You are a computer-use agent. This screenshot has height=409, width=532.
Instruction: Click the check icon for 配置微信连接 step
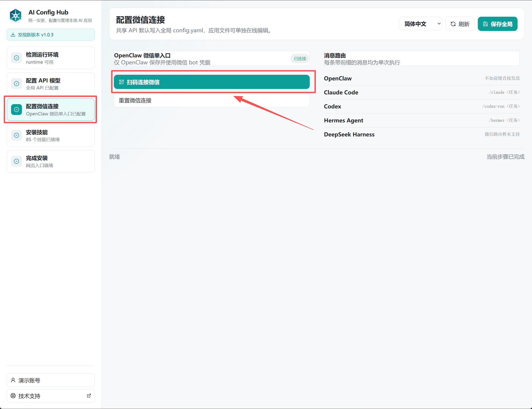click(16, 110)
